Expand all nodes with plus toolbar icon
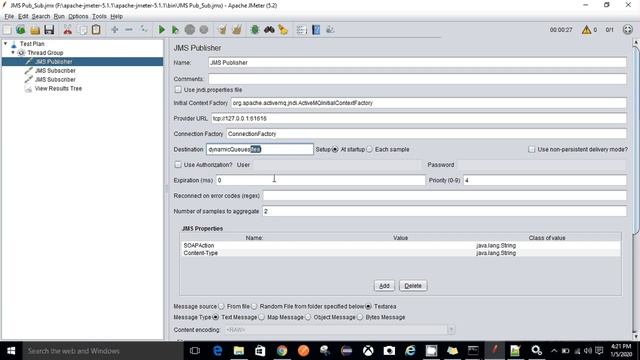This screenshot has height=360, width=640. pyautogui.click(x=115, y=30)
